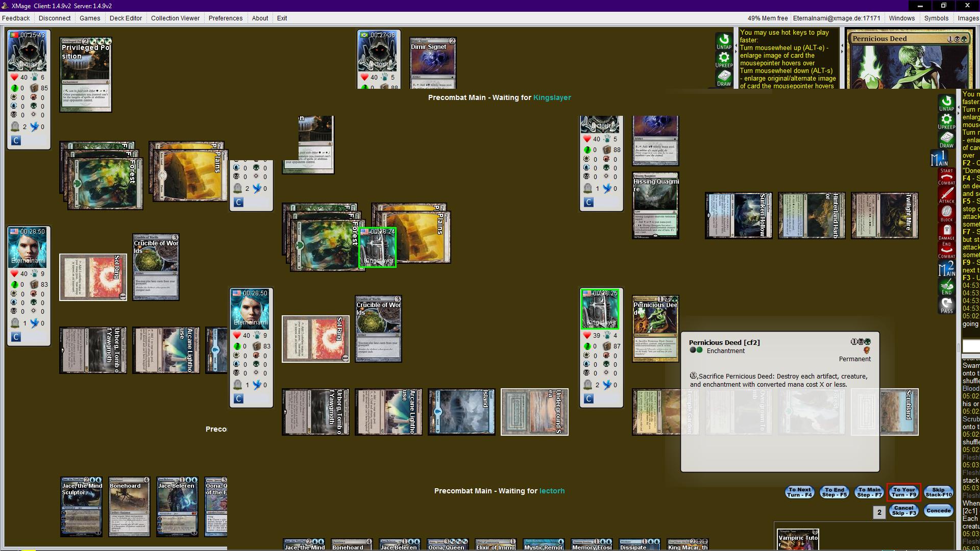Click the King Macar card in hand
The image size is (980, 551).
coord(687,544)
